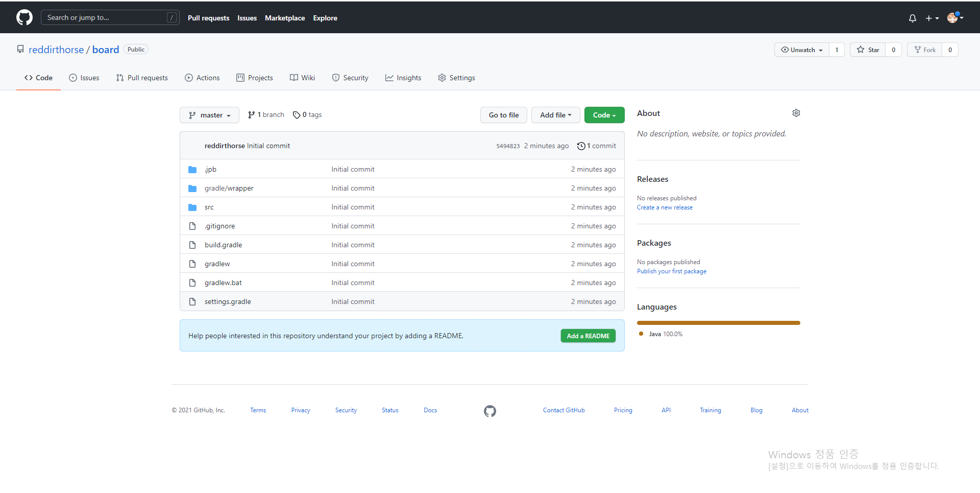The image size is (980, 493).
Task: Click the gradlew file icon
Action: pyautogui.click(x=192, y=264)
